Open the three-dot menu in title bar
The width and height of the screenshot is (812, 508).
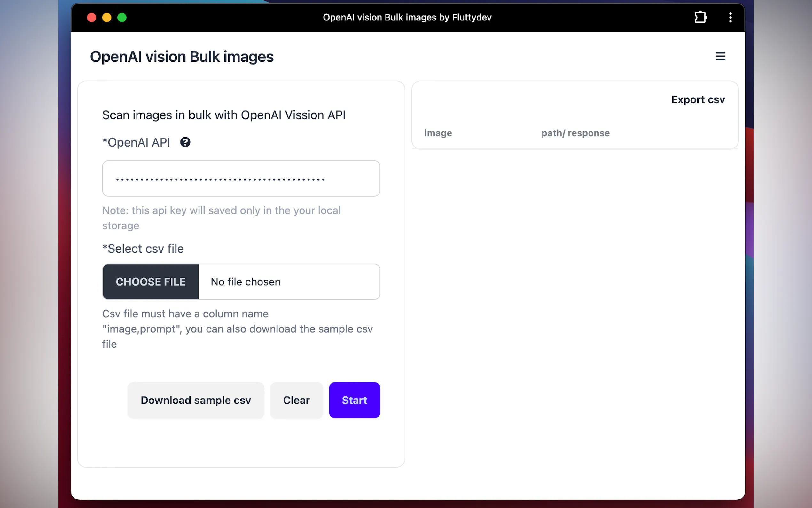point(730,17)
